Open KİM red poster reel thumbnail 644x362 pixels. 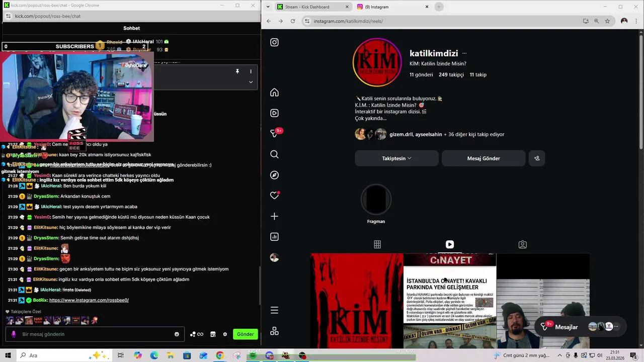click(357, 301)
